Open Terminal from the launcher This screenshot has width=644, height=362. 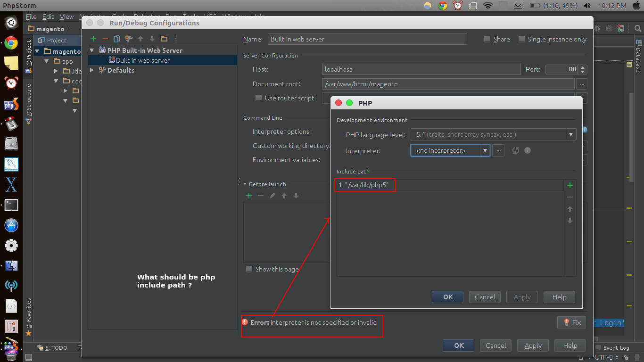click(11, 205)
